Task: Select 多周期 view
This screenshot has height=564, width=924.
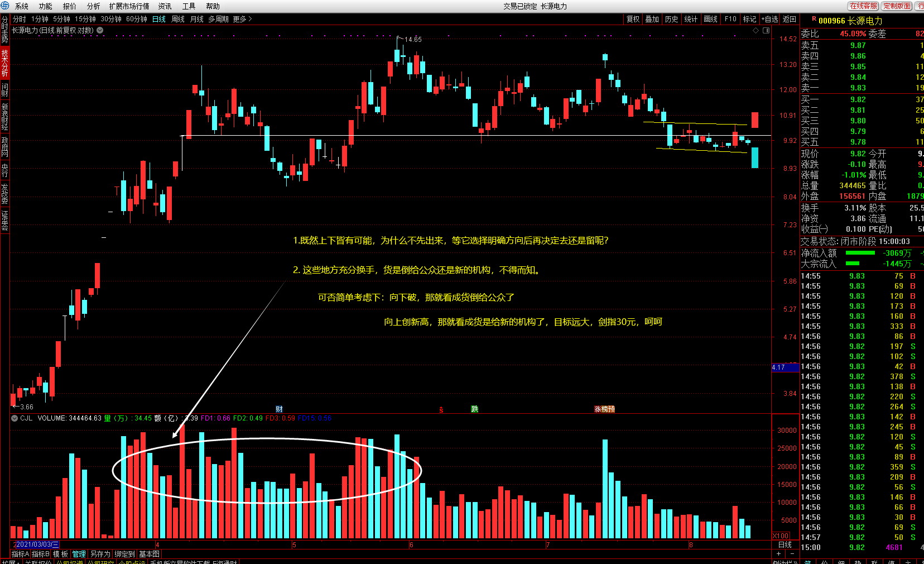Action: (218, 19)
